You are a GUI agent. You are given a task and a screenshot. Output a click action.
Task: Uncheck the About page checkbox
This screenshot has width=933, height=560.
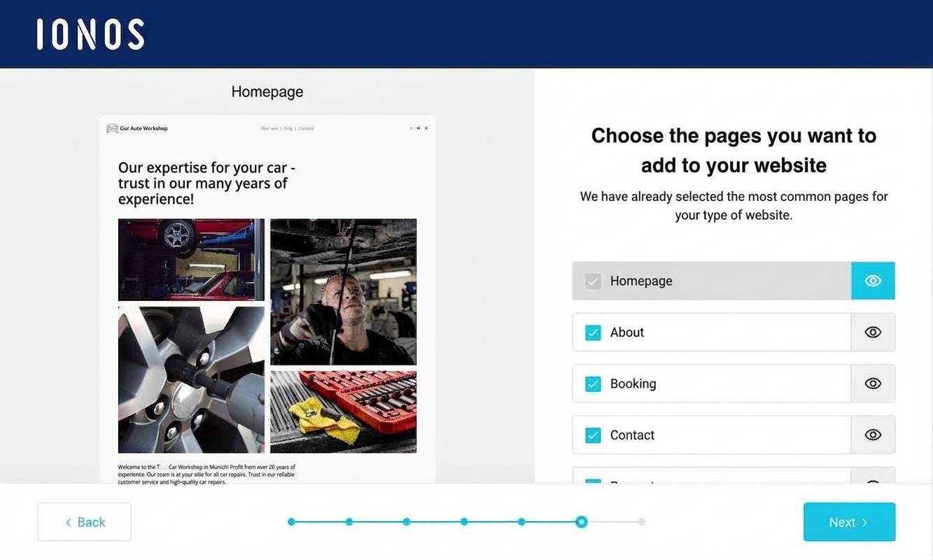click(x=593, y=332)
